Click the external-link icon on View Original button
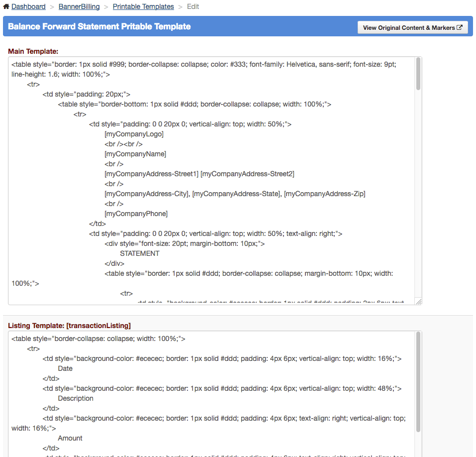 (x=460, y=28)
